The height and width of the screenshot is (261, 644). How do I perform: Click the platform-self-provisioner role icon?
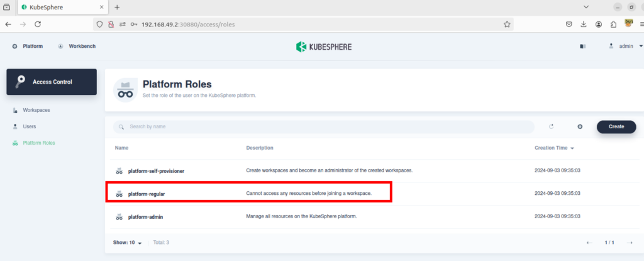pyautogui.click(x=119, y=171)
